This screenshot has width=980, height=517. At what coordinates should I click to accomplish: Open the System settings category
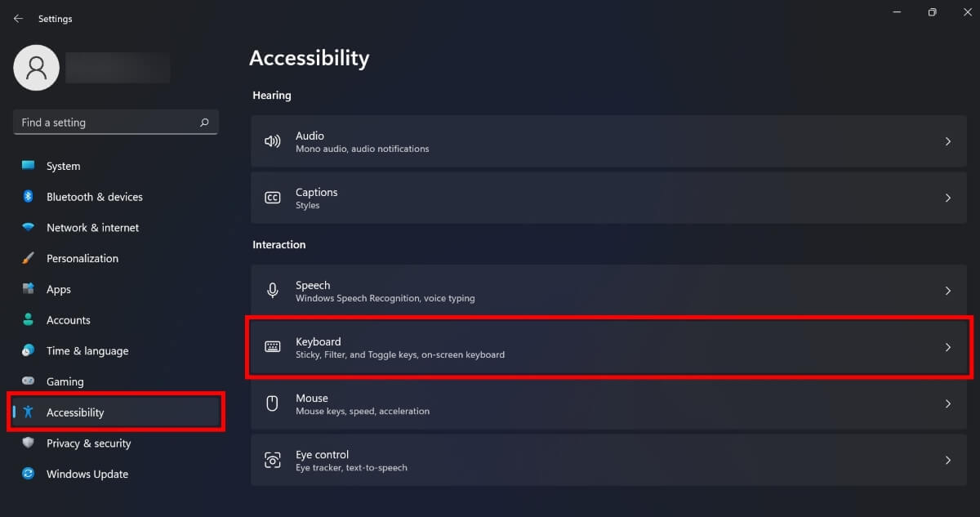coord(63,166)
